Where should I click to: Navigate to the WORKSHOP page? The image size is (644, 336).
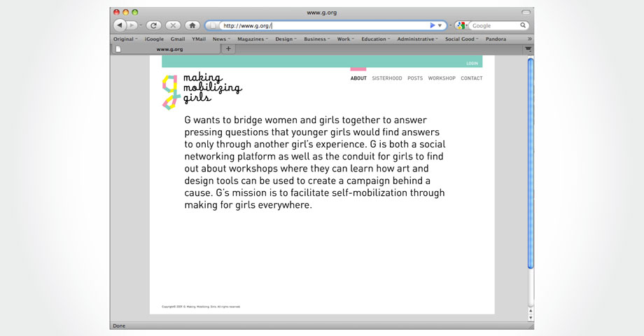click(442, 78)
